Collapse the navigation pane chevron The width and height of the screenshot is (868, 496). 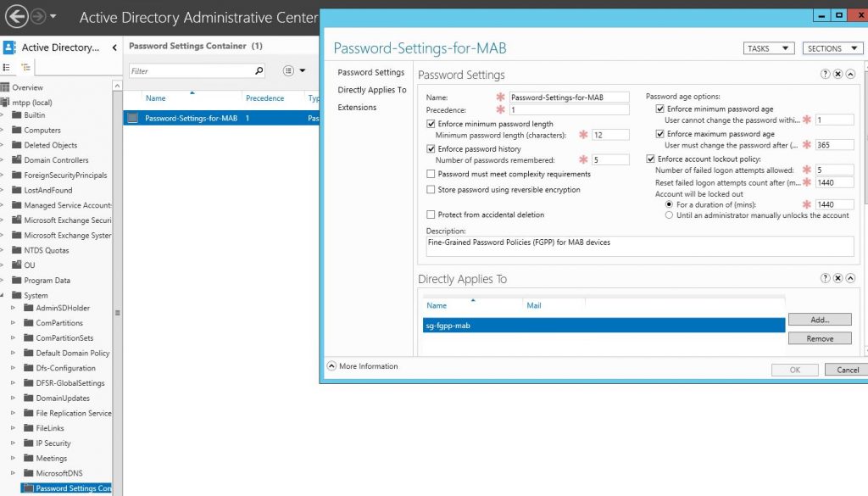click(x=114, y=47)
